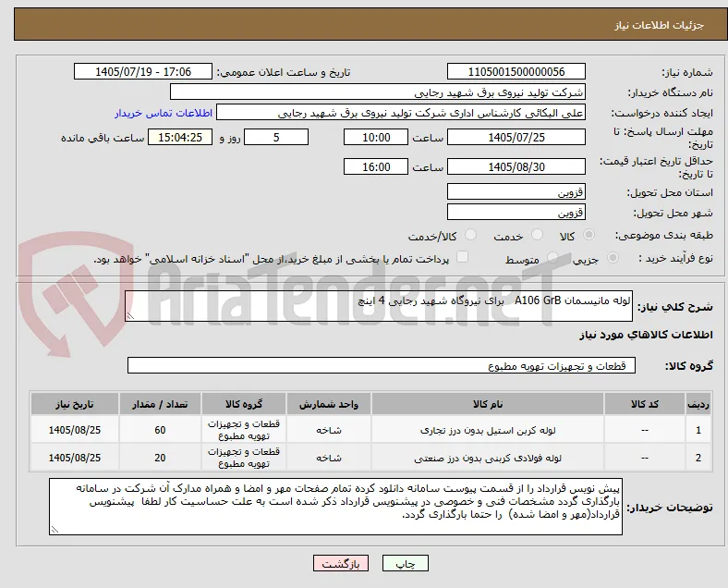The width and height of the screenshot is (728, 588).
Task: Click the گروه کالا field
Action: [x=382, y=365]
